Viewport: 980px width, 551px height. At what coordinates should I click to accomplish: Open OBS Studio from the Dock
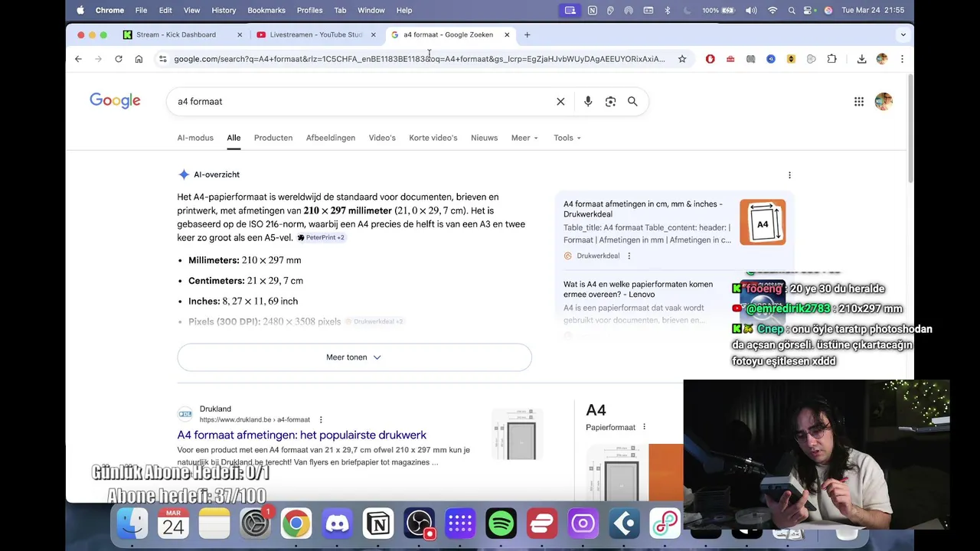420,523
